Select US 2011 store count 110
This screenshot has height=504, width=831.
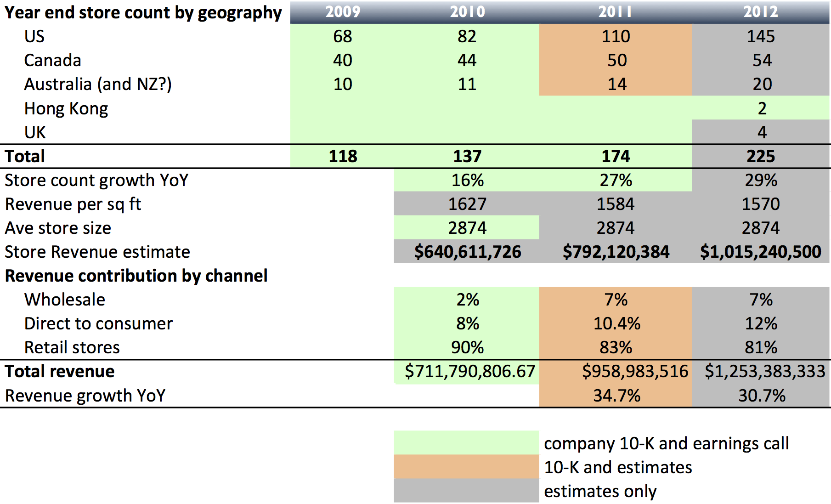point(616,36)
